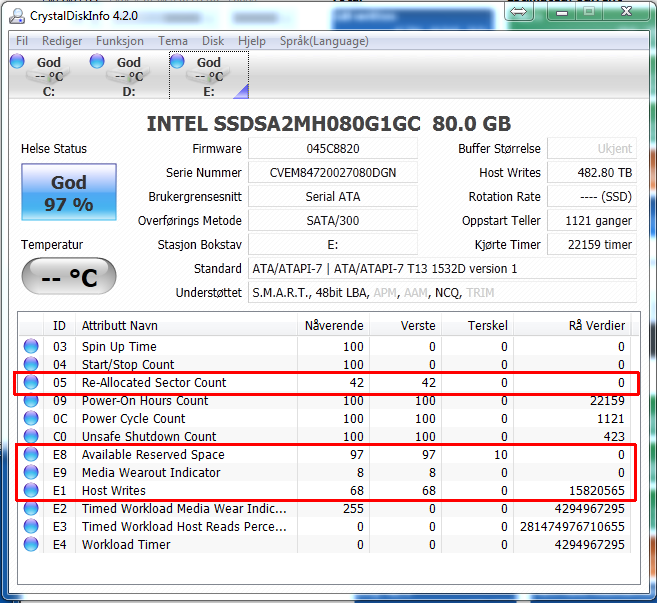Screen dimensions: 657x603
Task: Click status orb for attribute E2
Action: [x=31, y=508]
